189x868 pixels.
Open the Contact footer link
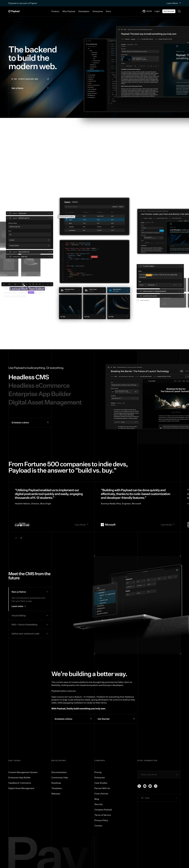coord(98,826)
